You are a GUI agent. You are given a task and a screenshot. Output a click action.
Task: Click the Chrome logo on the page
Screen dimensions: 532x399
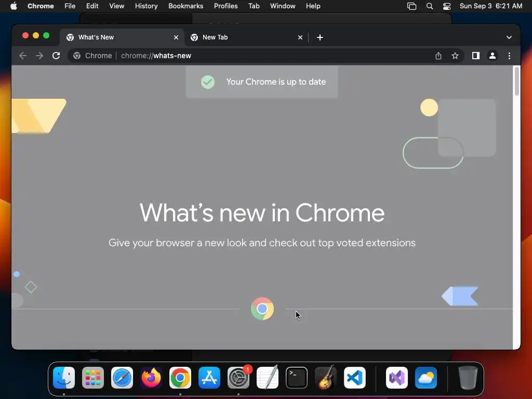pos(262,309)
